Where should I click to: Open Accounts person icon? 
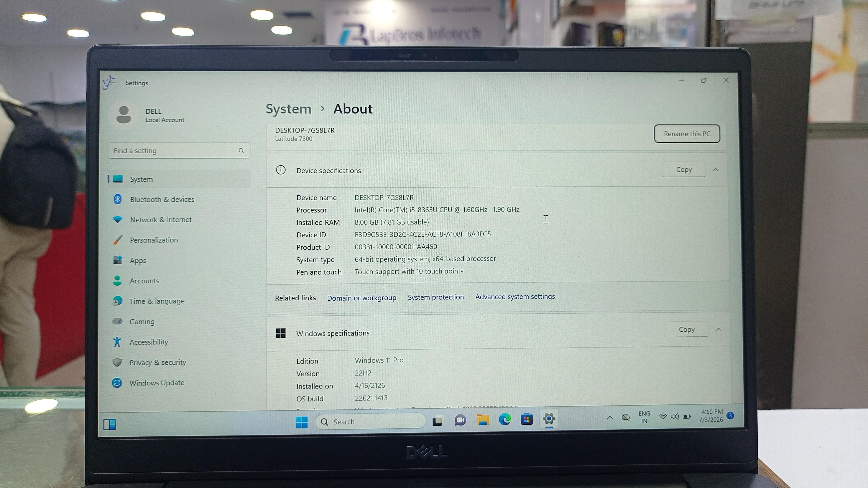(117, 280)
